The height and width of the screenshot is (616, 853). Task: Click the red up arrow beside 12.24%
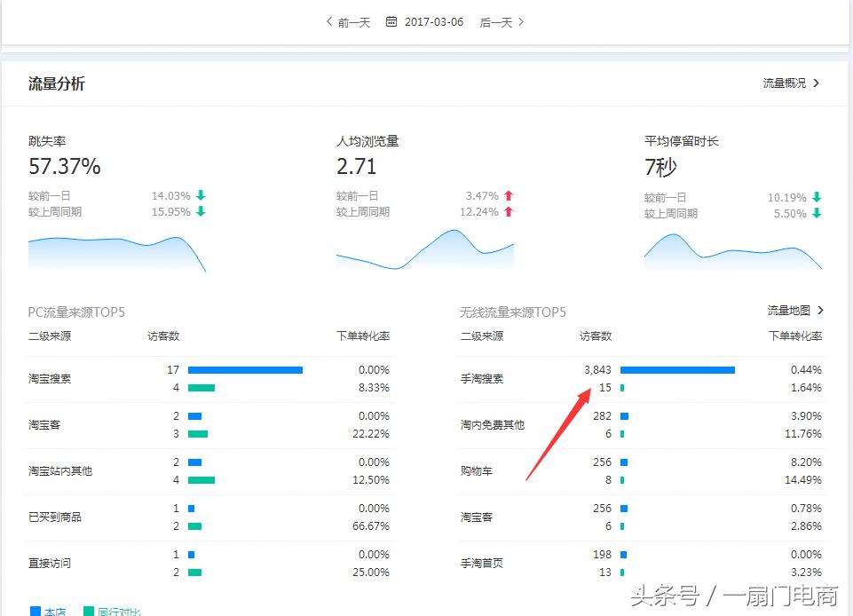[508, 212]
